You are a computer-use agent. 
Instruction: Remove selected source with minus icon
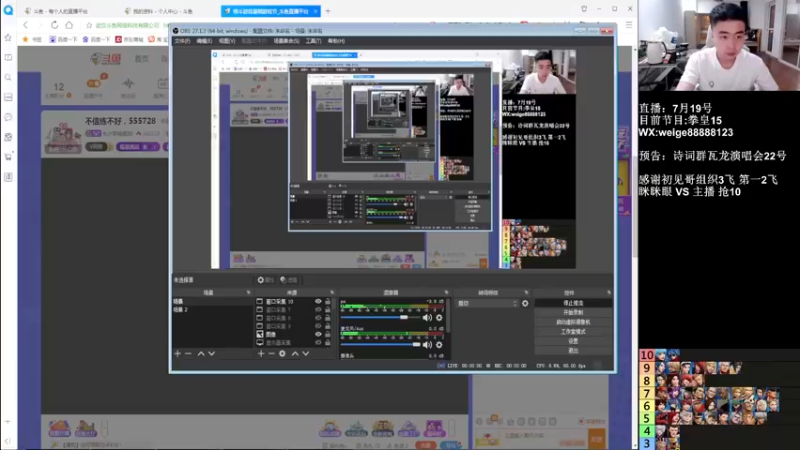coord(271,354)
